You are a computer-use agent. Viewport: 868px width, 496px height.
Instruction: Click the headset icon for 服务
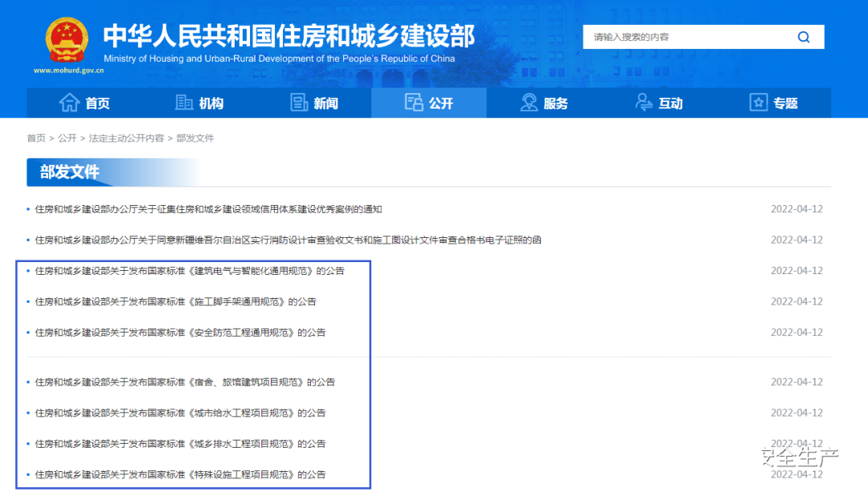pos(529,103)
